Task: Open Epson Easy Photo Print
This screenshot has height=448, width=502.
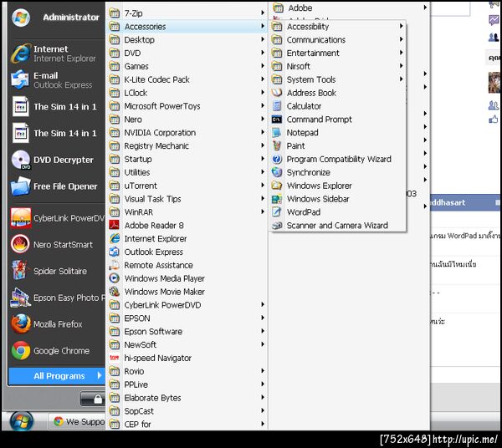Action: click(x=56, y=298)
